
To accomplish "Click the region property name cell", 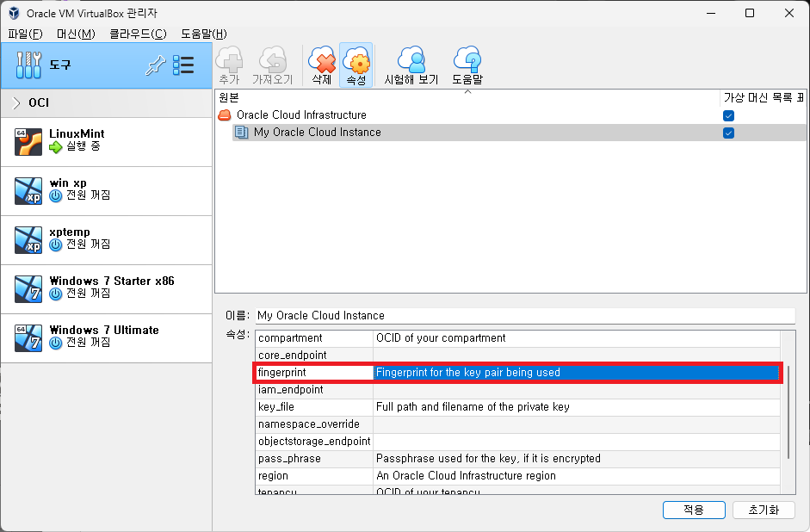I will (314, 476).
